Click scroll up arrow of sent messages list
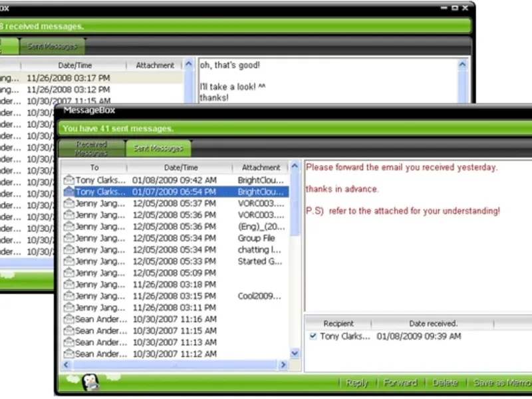The width and height of the screenshot is (532, 399). pos(295,166)
